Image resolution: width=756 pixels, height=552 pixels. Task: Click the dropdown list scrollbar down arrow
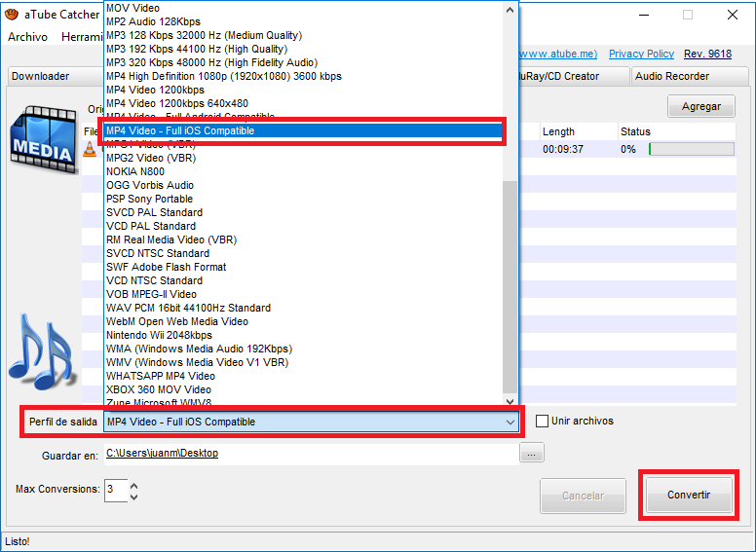pyautogui.click(x=510, y=401)
